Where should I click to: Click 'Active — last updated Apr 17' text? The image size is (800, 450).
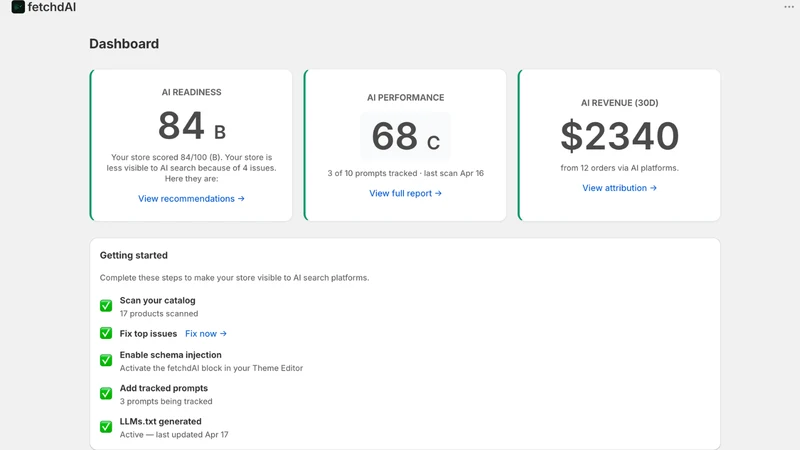click(174, 435)
